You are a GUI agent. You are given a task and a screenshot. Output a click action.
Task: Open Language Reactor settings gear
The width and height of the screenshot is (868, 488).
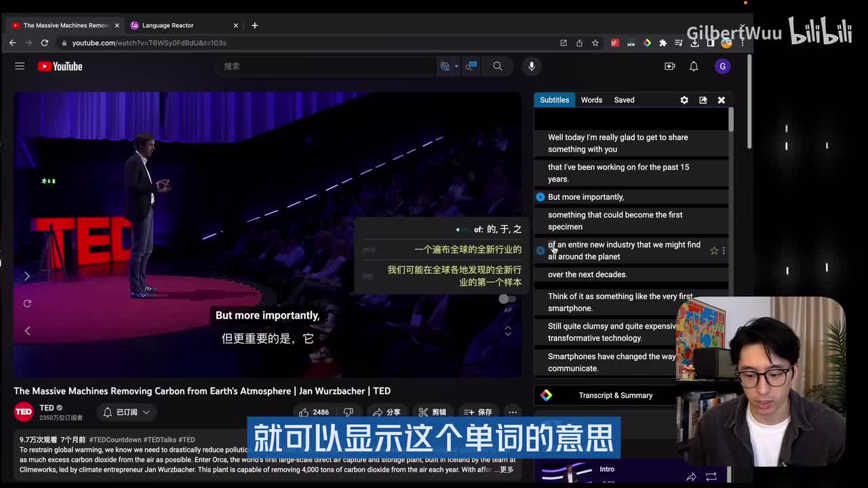coord(684,100)
